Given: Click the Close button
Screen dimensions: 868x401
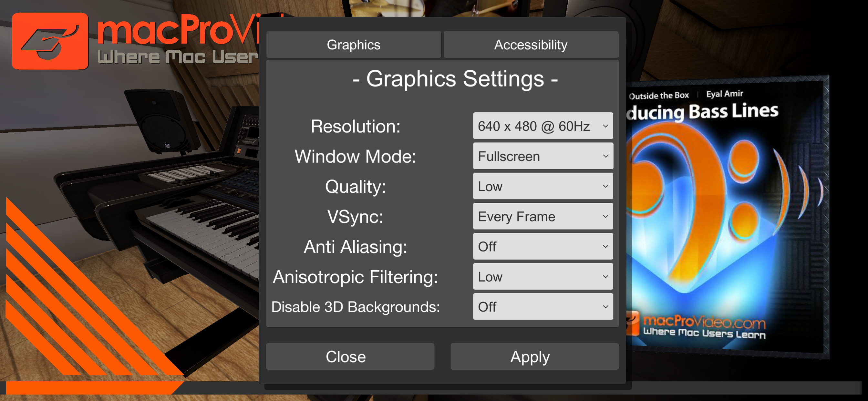Looking at the screenshot, I should pos(350,356).
